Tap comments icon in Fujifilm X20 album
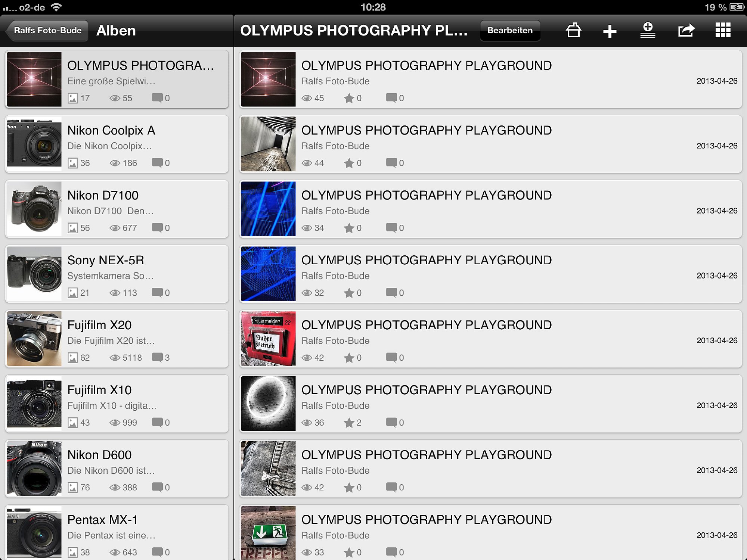Image resolution: width=747 pixels, height=560 pixels. [x=157, y=358]
